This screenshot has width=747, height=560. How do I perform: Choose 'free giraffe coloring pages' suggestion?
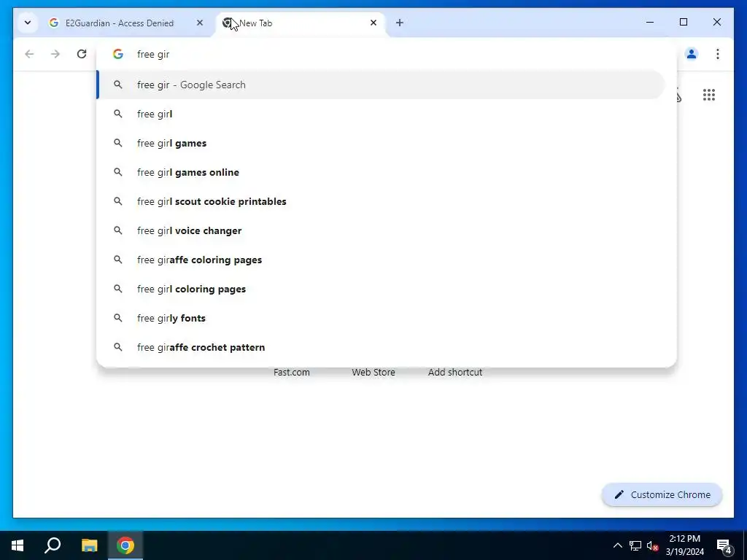pyautogui.click(x=381, y=260)
